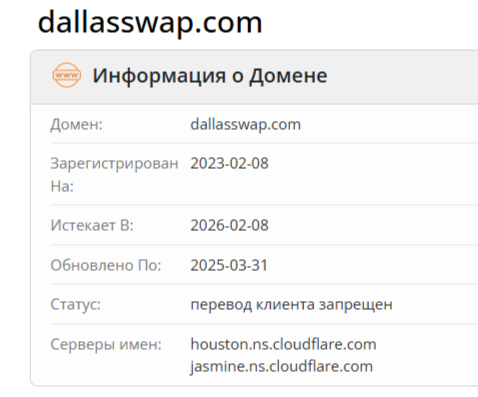Select status text перевод клиента запрещен

291,305
